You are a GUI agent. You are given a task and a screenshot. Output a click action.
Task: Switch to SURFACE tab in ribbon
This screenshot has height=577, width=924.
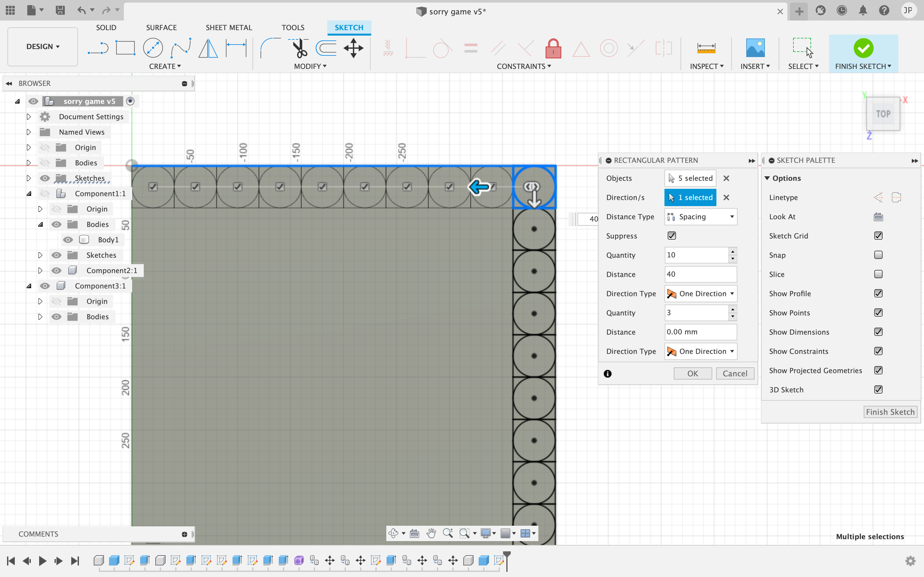(161, 27)
